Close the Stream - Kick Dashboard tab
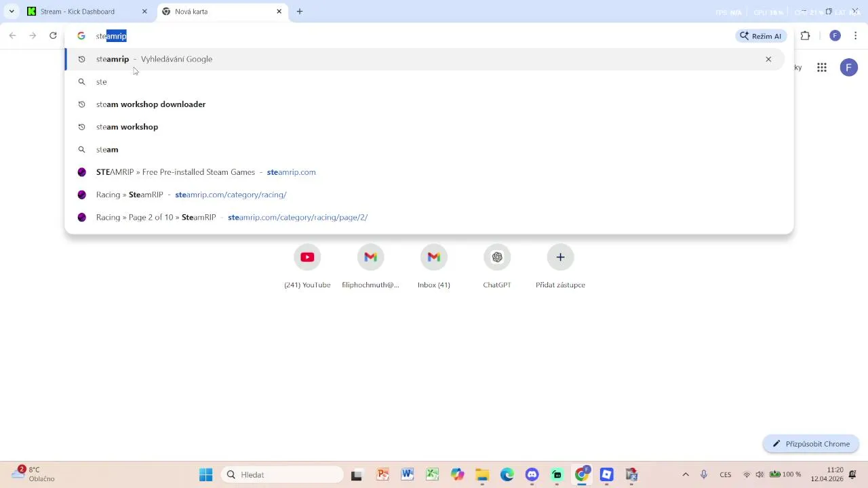Viewport: 868px width, 488px height. tap(144, 12)
